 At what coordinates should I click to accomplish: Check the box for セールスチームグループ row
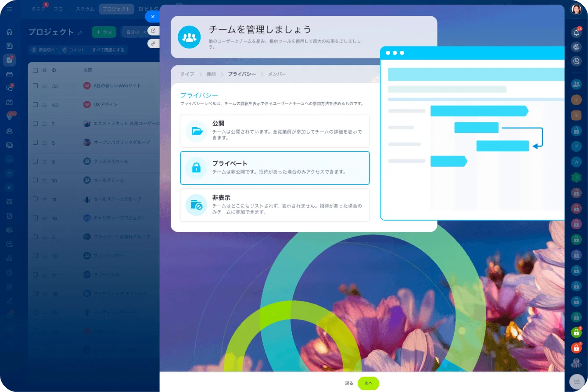pos(35,199)
